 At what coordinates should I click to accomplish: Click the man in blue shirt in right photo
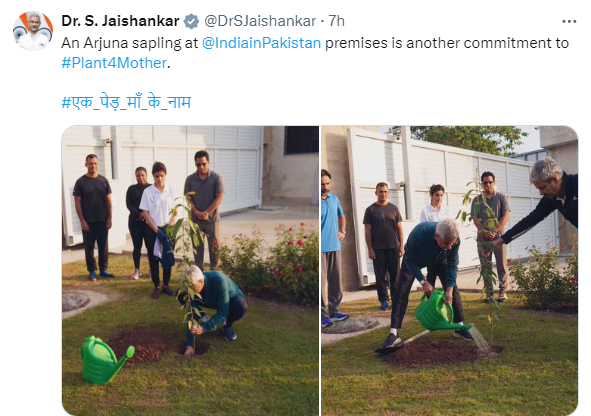[x=332, y=247]
